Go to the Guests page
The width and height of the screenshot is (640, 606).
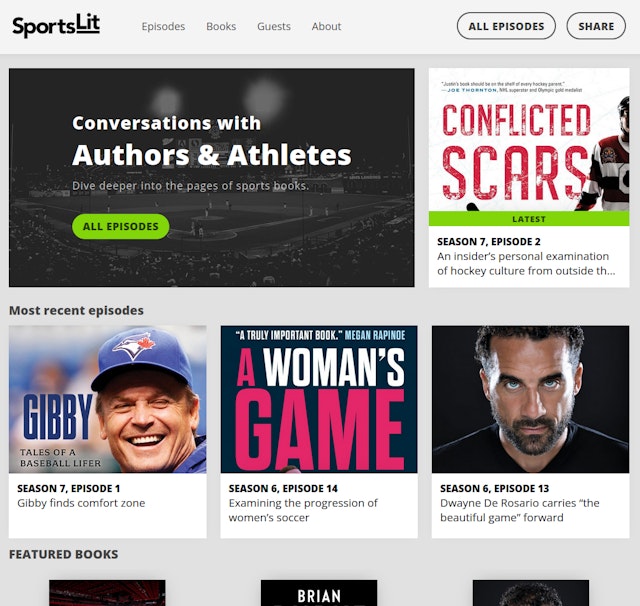coord(274,27)
